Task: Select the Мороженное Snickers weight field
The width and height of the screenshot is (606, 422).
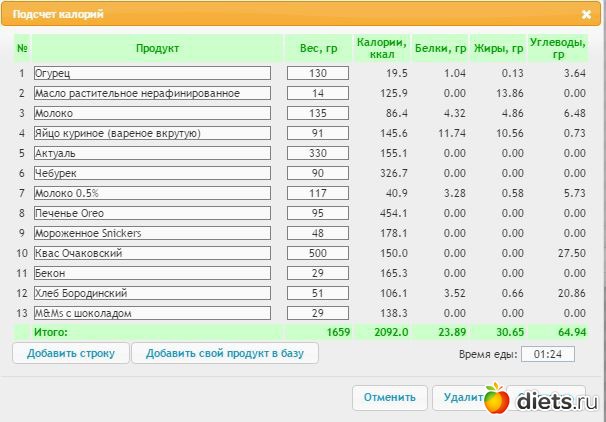Action: (318, 233)
